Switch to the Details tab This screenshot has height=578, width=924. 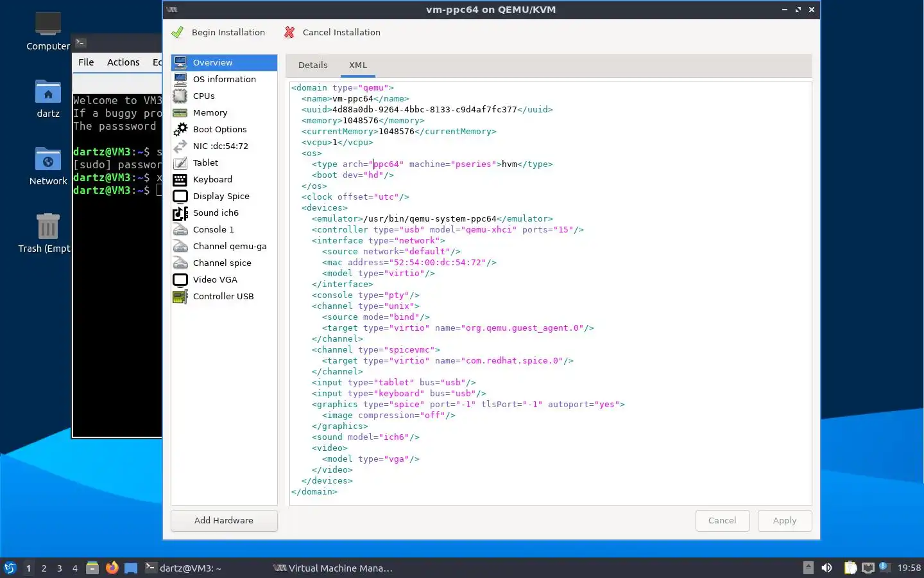tap(312, 65)
